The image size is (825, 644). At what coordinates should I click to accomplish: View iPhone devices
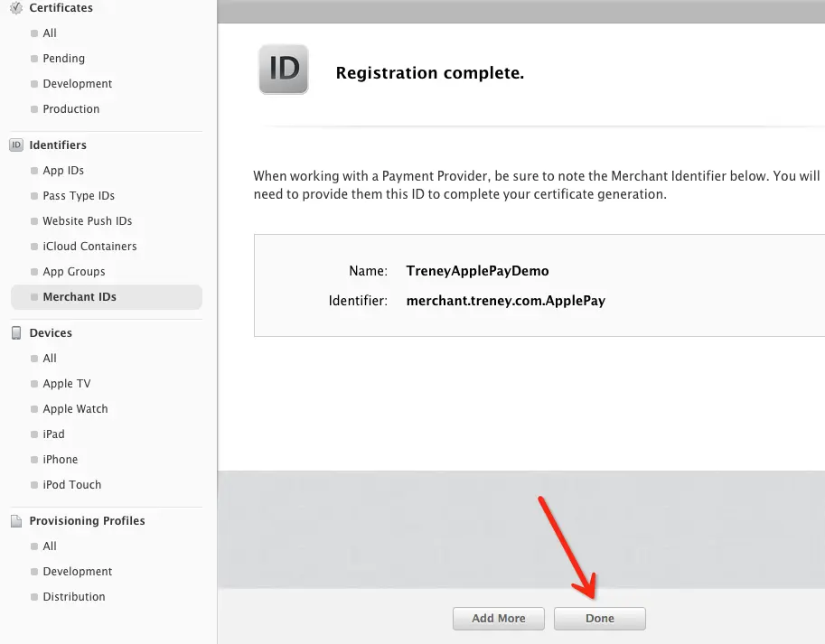click(60, 459)
